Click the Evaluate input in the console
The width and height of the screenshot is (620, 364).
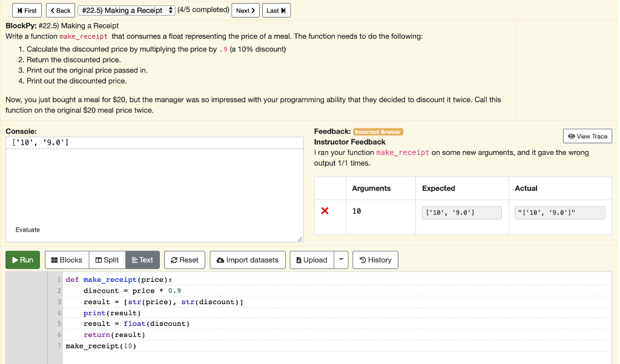(28, 230)
